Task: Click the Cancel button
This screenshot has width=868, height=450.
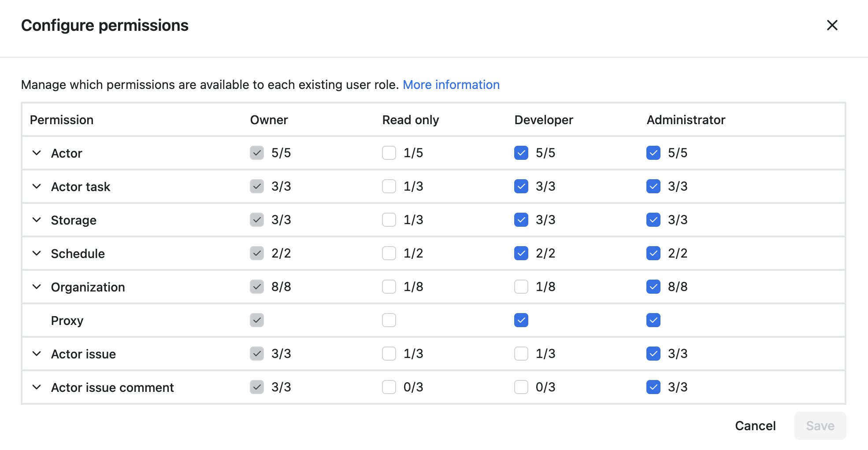Action: coord(755,425)
